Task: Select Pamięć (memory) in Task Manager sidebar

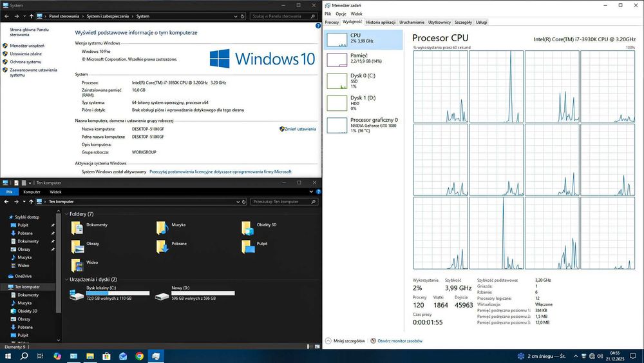Action: [x=363, y=59]
